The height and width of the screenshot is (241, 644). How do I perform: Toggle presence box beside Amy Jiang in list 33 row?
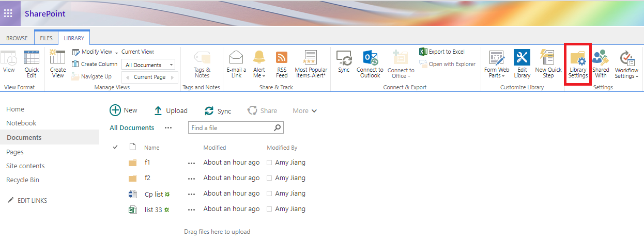pos(269,209)
